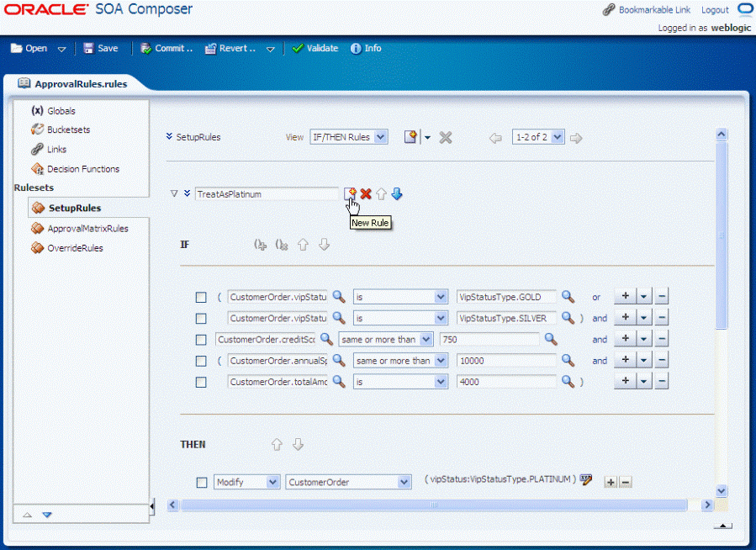Delete the TreatAsPlatinum rule with red X
The width and height of the screenshot is (756, 550).
click(x=366, y=193)
